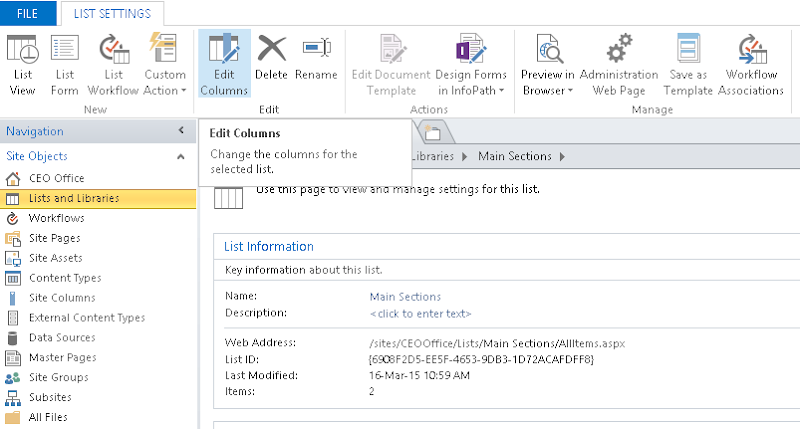Click the List View ribbon icon

(x=22, y=49)
